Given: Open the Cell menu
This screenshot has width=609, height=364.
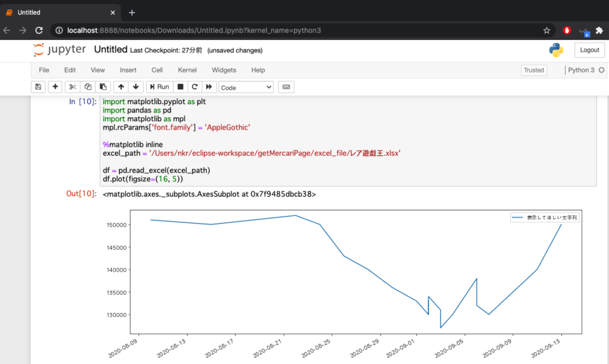Looking at the screenshot, I should pyautogui.click(x=157, y=70).
